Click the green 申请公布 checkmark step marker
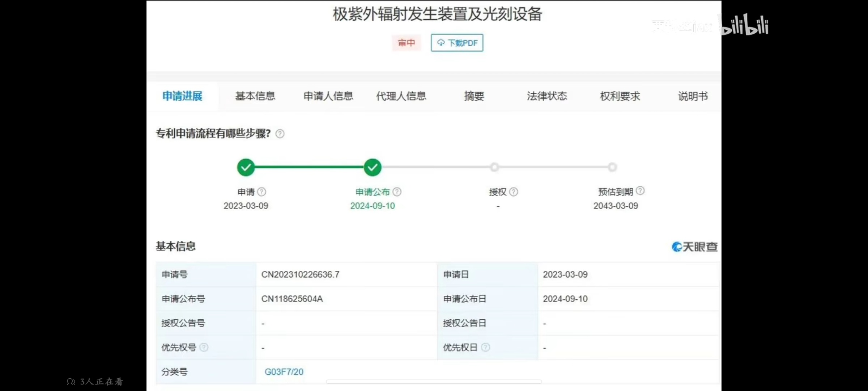The width and height of the screenshot is (868, 391). click(373, 167)
